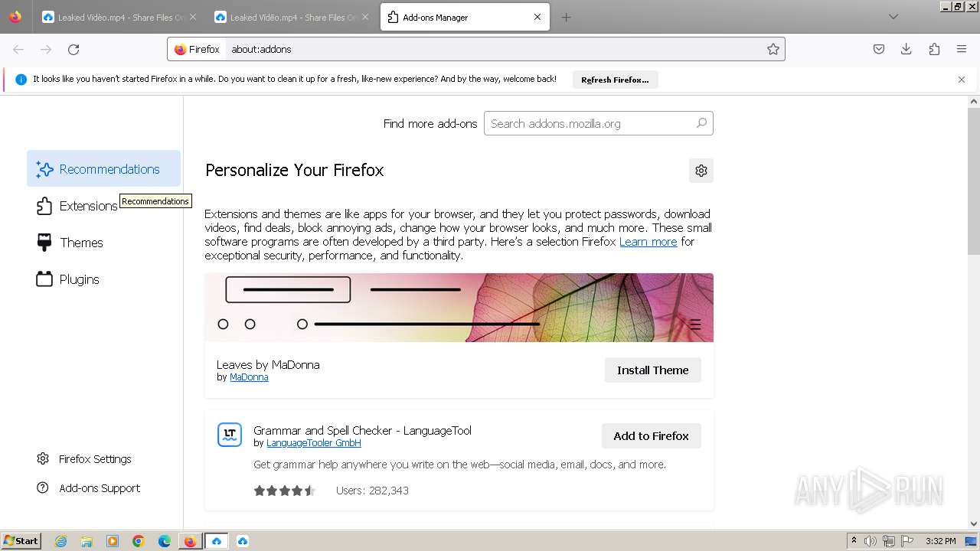Click the Refresh Firefox… button
This screenshot has height=551, width=980.
click(x=615, y=80)
